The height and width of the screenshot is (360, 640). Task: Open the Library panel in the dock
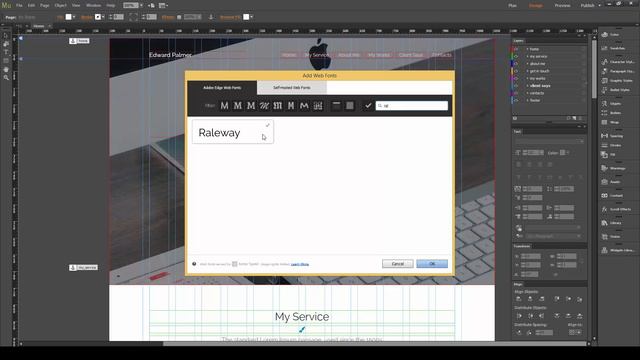[612, 223]
